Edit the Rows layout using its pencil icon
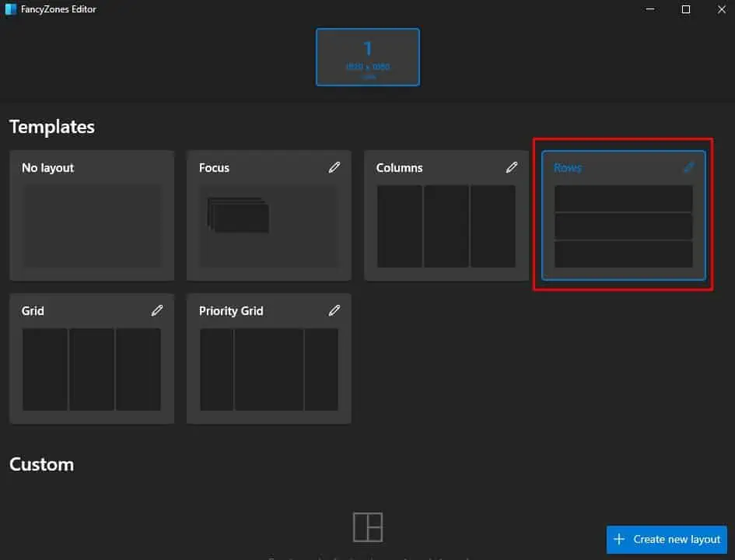 click(x=689, y=166)
